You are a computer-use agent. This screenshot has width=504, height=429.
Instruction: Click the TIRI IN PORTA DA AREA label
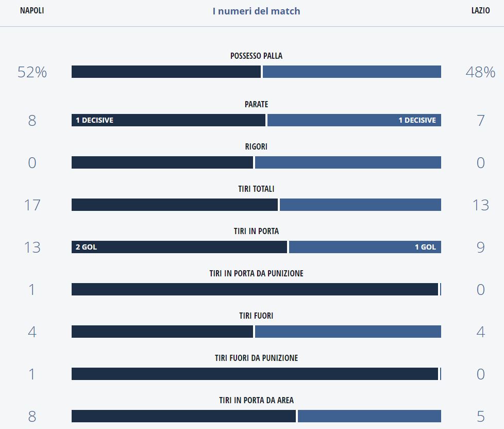click(x=256, y=400)
